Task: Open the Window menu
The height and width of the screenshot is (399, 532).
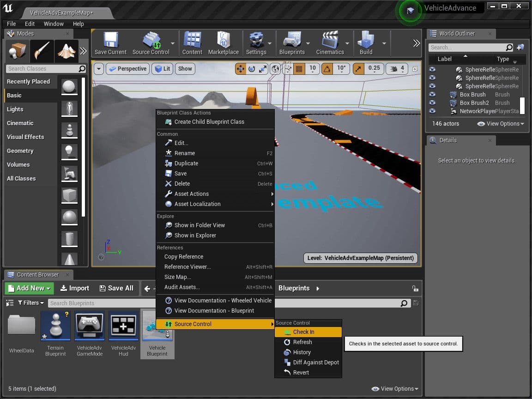Action: pos(54,24)
